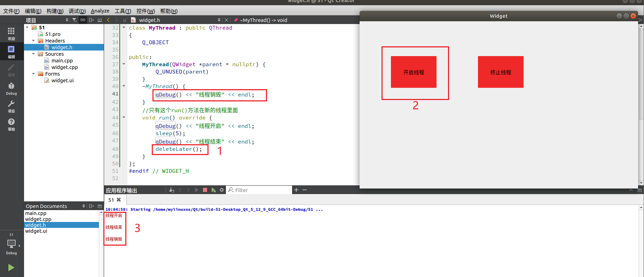The width and height of the screenshot is (644, 277).
Task: Go back in editor navigation history
Action: pos(109,20)
